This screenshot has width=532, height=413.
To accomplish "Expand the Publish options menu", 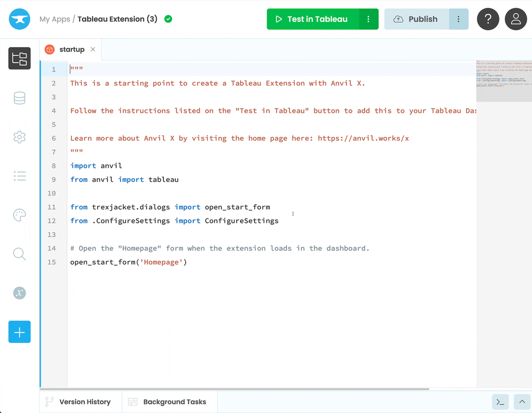I will pyautogui.click(x=458, y=19).
